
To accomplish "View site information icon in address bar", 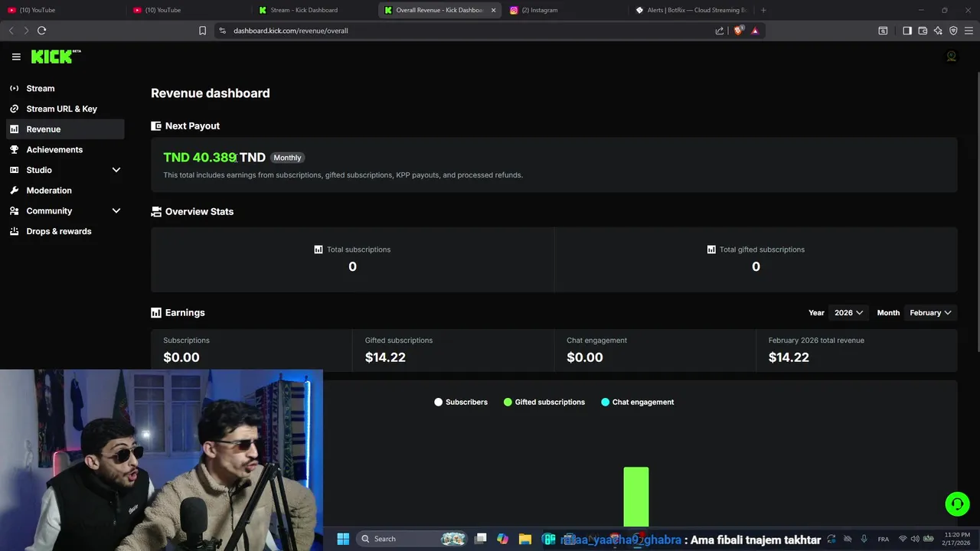I will 222,31.
